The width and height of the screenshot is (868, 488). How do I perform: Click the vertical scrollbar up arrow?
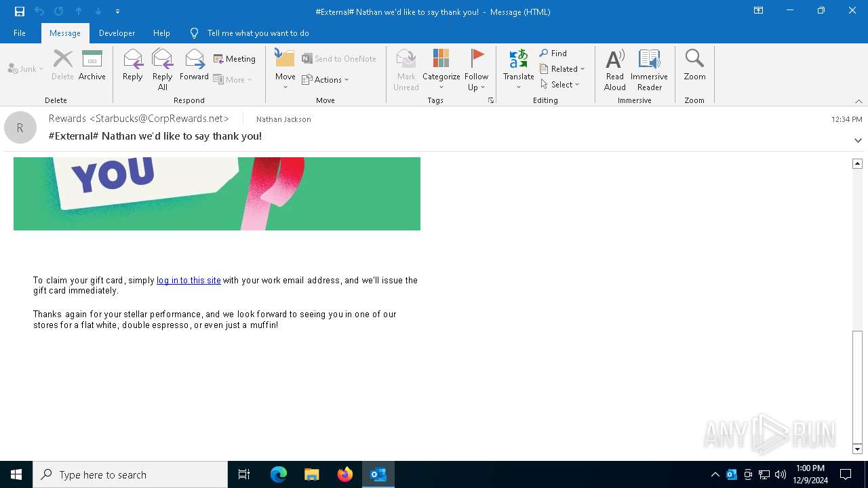[857, 163]
